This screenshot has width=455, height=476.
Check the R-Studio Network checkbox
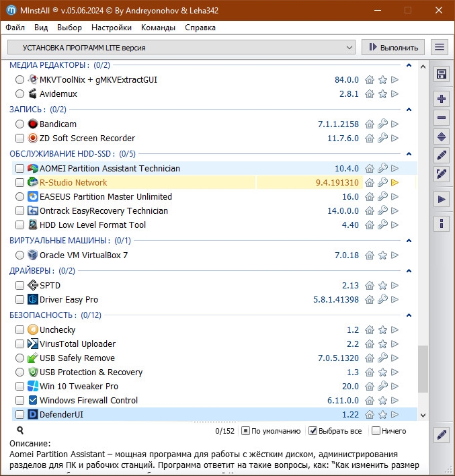[19, 182]
